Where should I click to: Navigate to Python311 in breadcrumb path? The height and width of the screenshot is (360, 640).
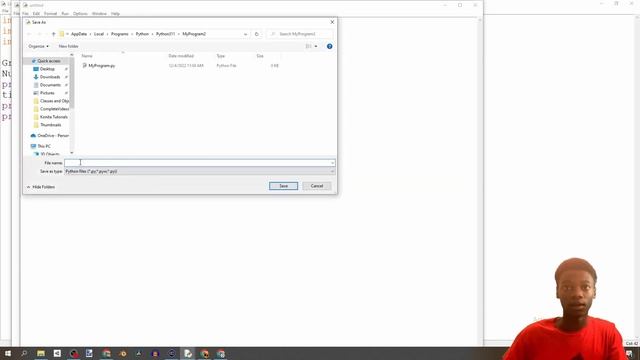(x=165, y=34)
